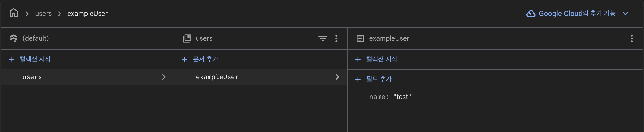Open the filter icon for users collection

point(322,38)
